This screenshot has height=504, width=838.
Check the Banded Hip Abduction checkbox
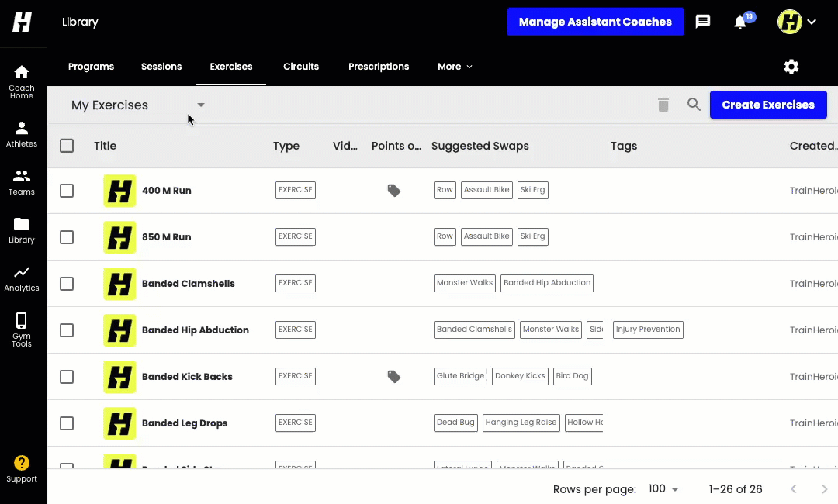67,330
